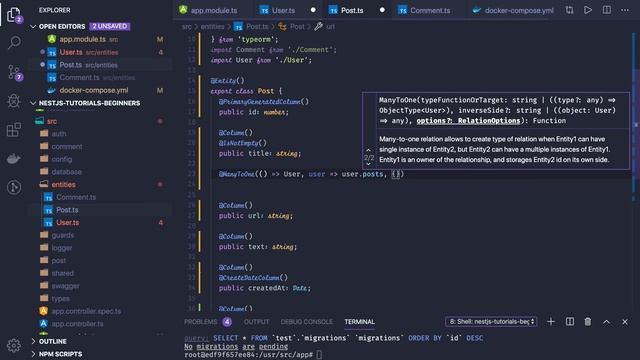
Task: Split the editor to the right
Action: [607, 10]
